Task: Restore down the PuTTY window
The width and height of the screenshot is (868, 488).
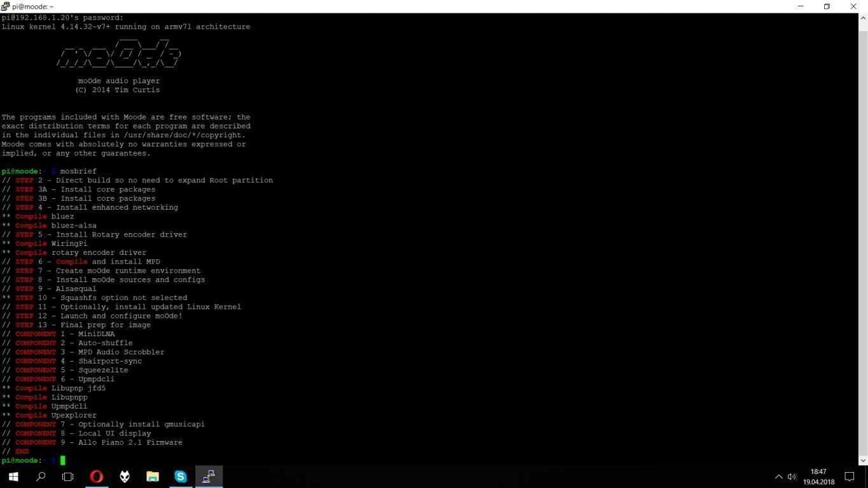Action: pyautogui.click(x=827, y=6)
